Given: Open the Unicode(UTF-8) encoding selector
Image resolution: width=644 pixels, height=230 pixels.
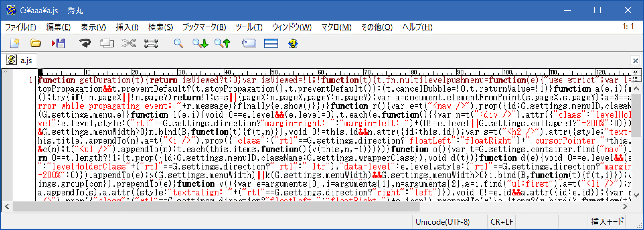Looking at the screenshot, I should (443, 222).
